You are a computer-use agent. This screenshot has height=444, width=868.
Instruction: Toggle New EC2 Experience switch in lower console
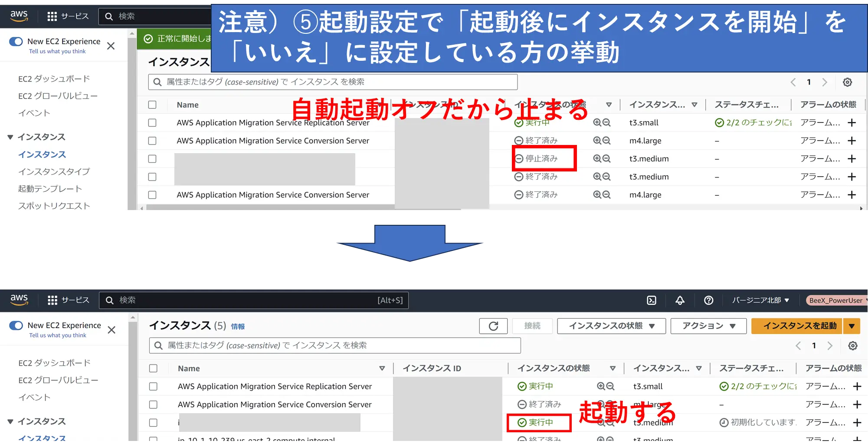click(x=16, y=326)
